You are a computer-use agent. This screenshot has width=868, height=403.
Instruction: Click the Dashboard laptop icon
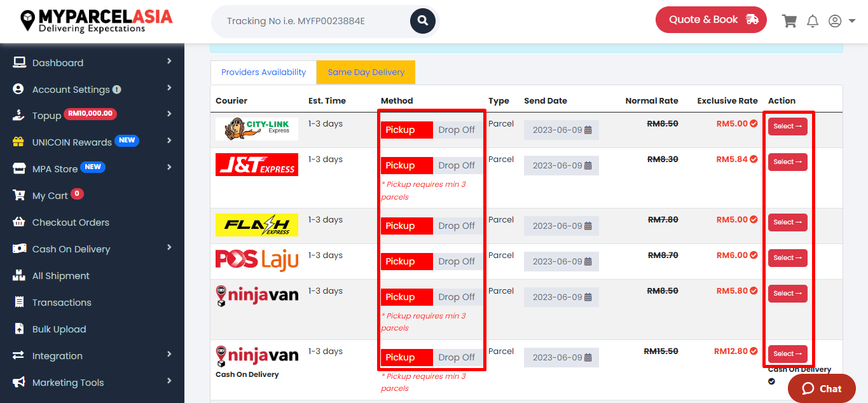pyautogui.click(x=19, y=62)
